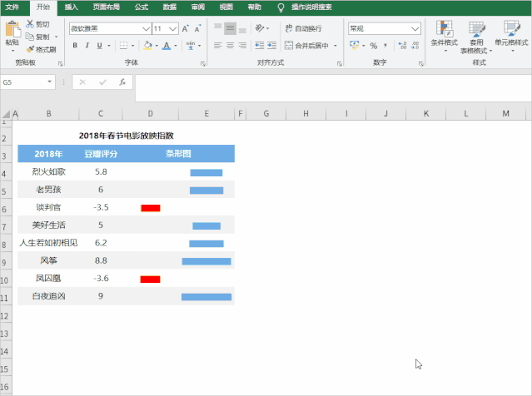Switch to the 插入 (Insert) tab
Screen dimensions: 532x396
click(72, 7)
